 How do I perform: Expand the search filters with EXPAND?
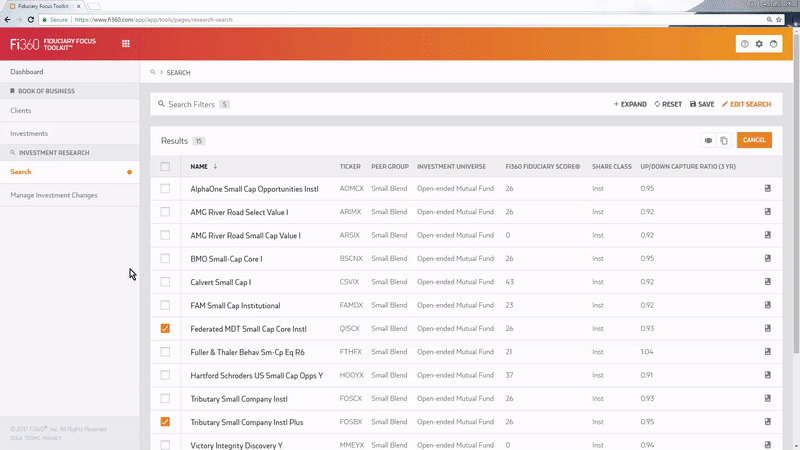(x=630, y=104)
